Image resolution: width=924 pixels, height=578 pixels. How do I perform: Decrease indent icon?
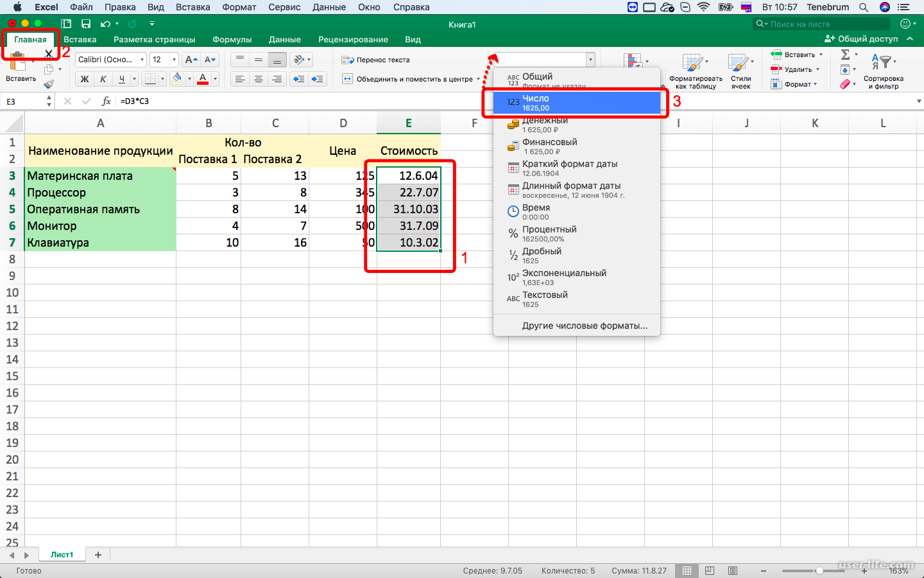[x=299, y=79]
